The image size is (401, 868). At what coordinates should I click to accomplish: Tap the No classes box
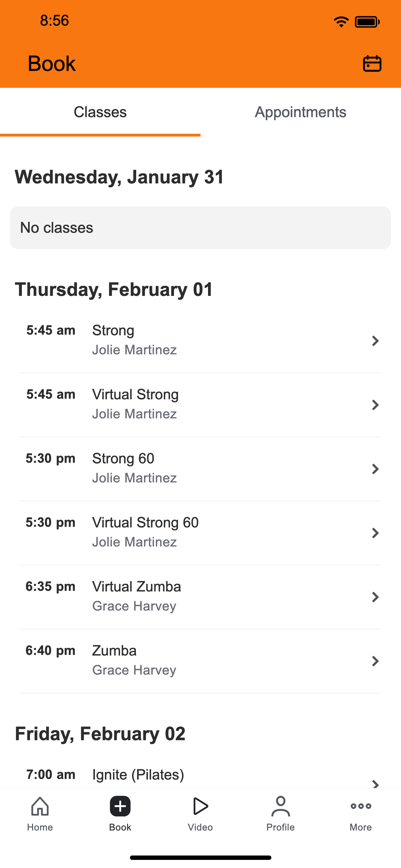click(200, 228)
